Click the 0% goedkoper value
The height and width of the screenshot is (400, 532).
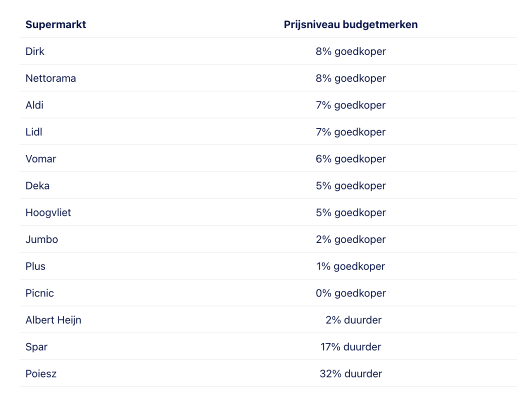(350, 293)
